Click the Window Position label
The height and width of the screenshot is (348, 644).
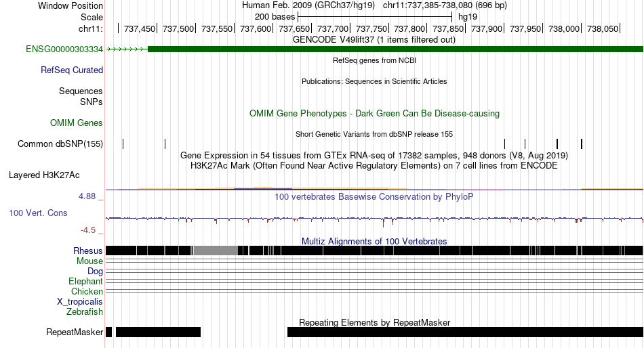point(71,5)
